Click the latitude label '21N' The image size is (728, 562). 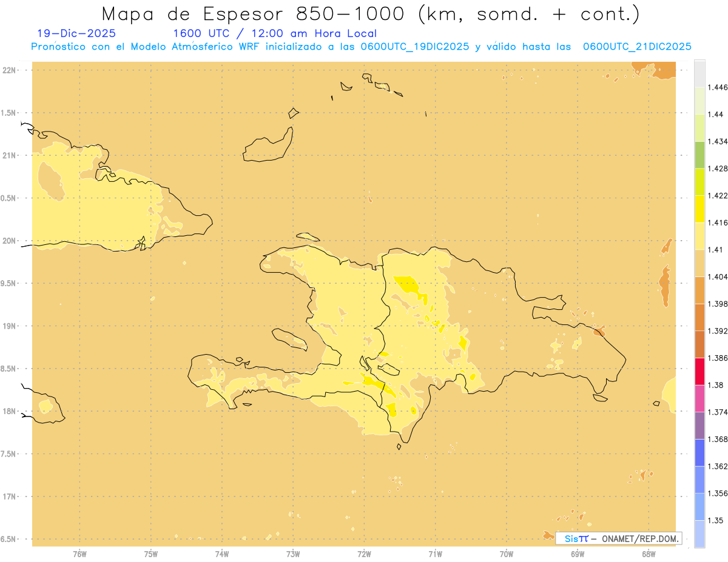click(10, 155)
